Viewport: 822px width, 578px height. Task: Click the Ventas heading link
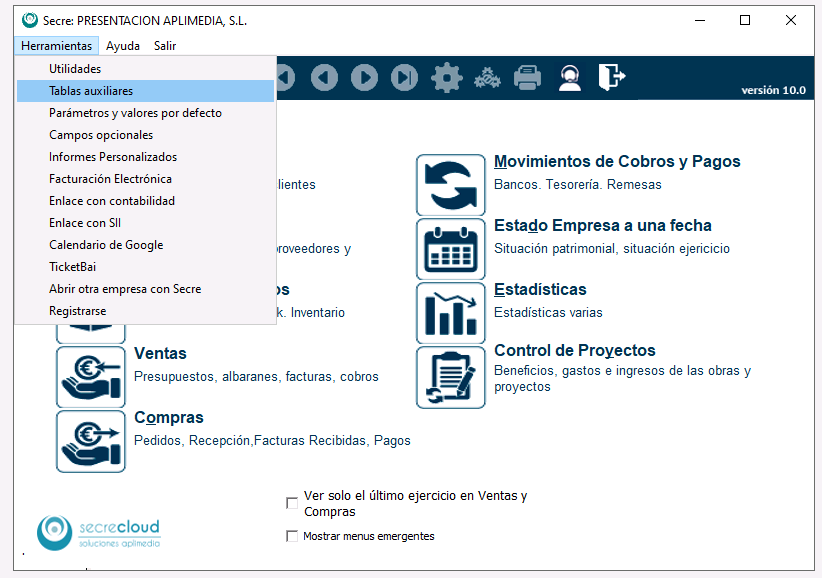tap(160, 353)
